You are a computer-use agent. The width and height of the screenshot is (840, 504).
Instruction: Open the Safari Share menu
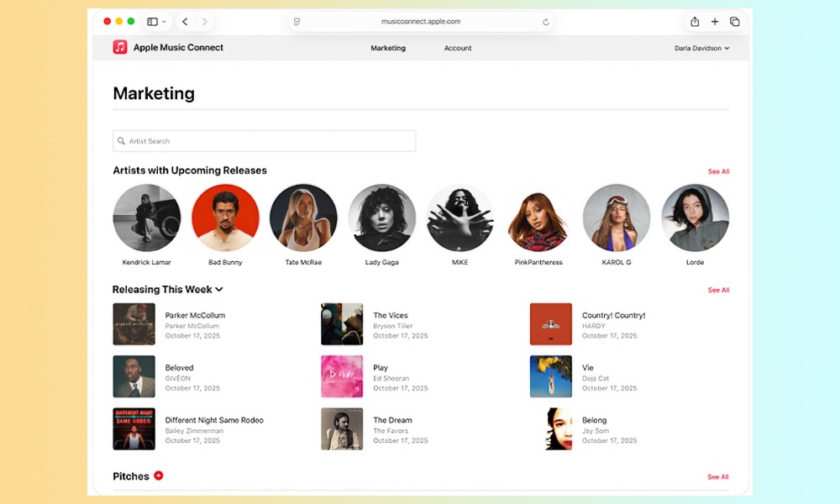[695, 21]
